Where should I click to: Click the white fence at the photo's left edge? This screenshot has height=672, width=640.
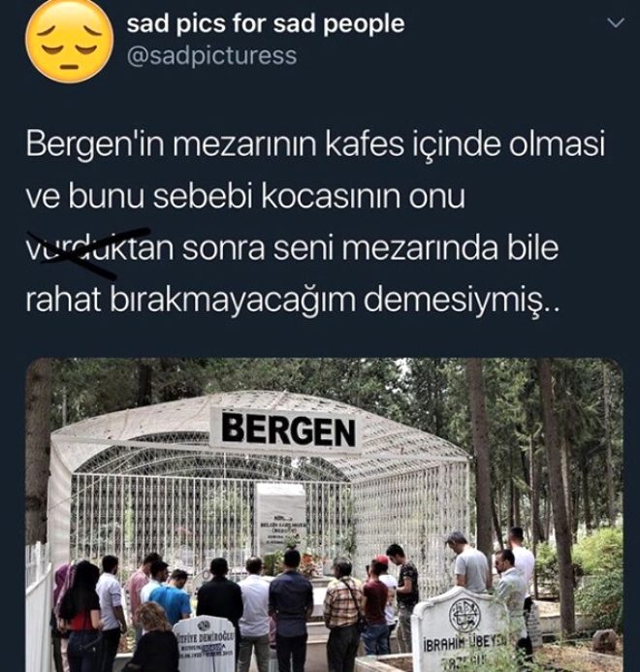click(39, 611)
